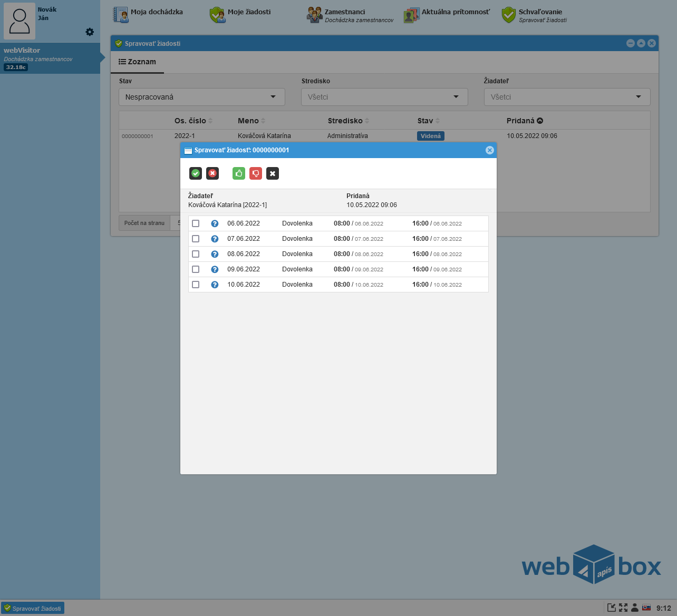Close the Spravovať žiadosť 0000000001 dialog
Screen dimensions: 677x616
click(489, 150)
